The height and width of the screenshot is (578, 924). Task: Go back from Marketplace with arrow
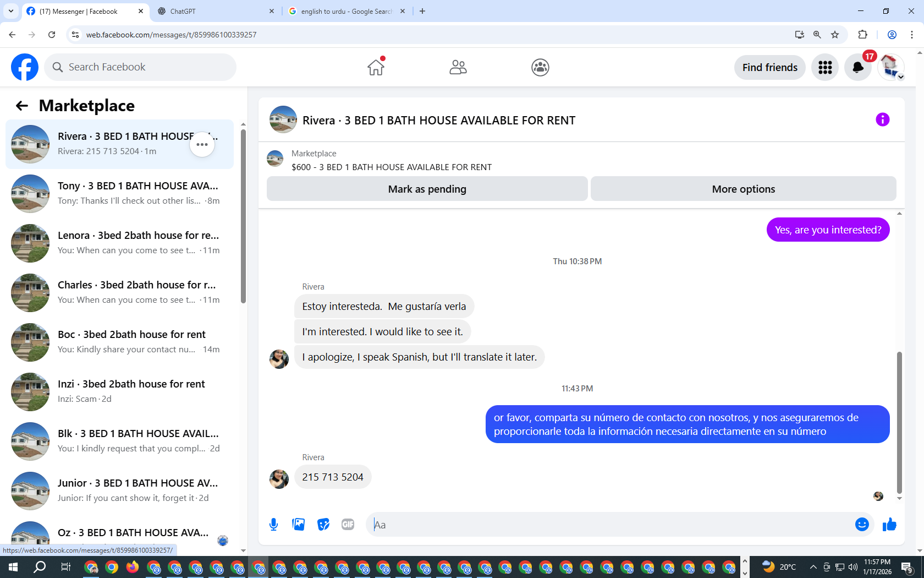pos(22,106)
